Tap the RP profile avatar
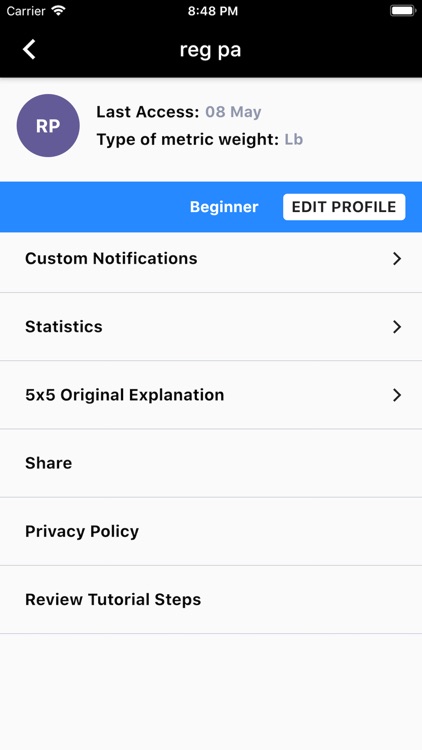This screenshot has width=422, height=750. [x=48, y=125]
